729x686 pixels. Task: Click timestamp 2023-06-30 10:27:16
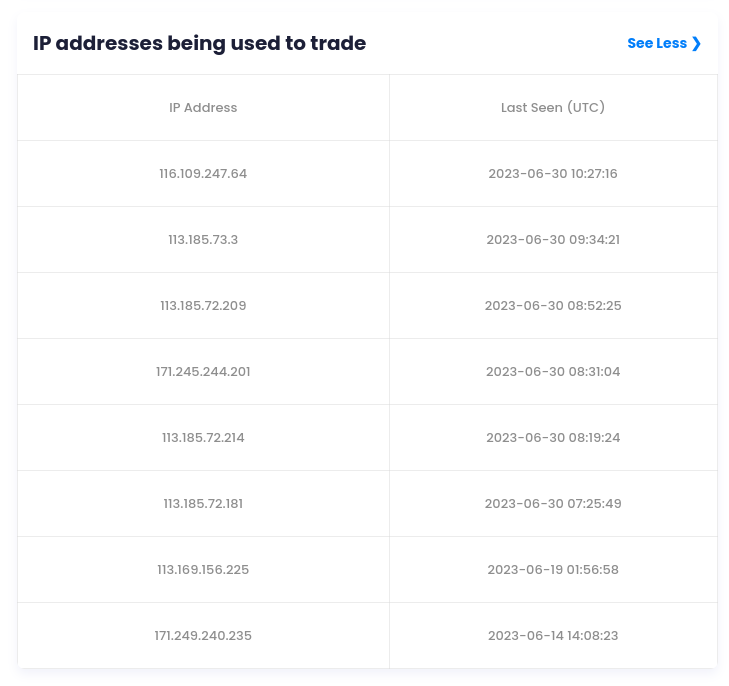553,174
